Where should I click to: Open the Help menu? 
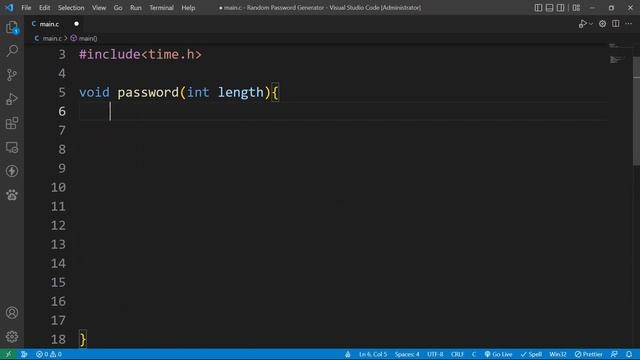pos(188,8)
